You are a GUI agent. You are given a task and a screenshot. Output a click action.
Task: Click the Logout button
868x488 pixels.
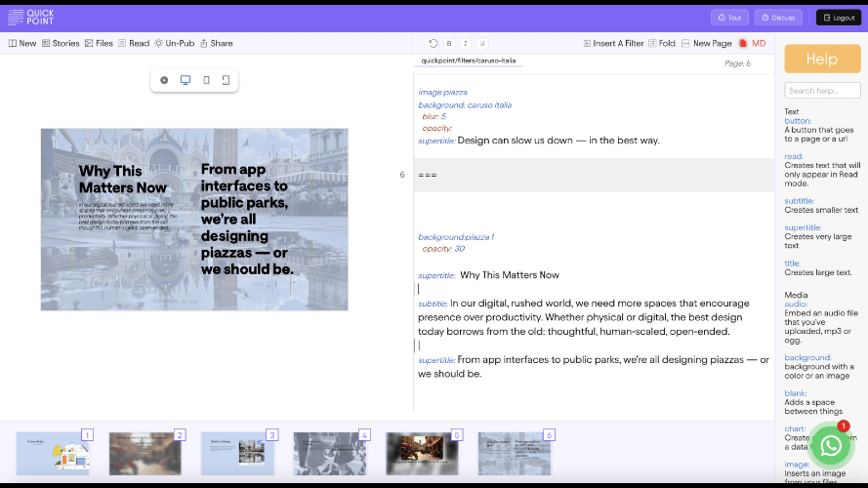coord(838,18)
